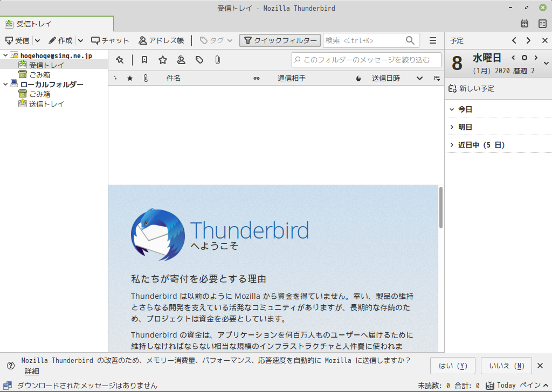Image resolution: width=552 pixels, height=392 pixels.
Task: Select 受信トレイ folder under hogehoge account
Action: 46,65
